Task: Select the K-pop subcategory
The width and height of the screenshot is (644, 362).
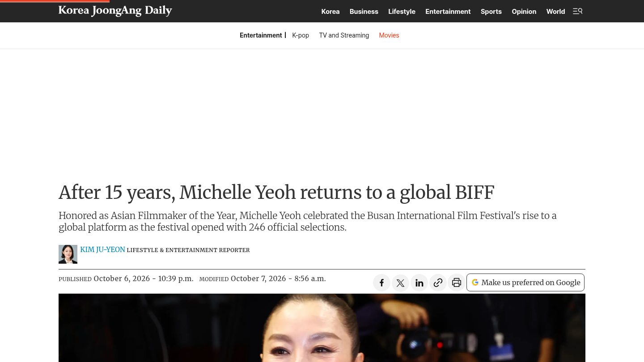Action: pyautogui.click(x=301, y=35)
